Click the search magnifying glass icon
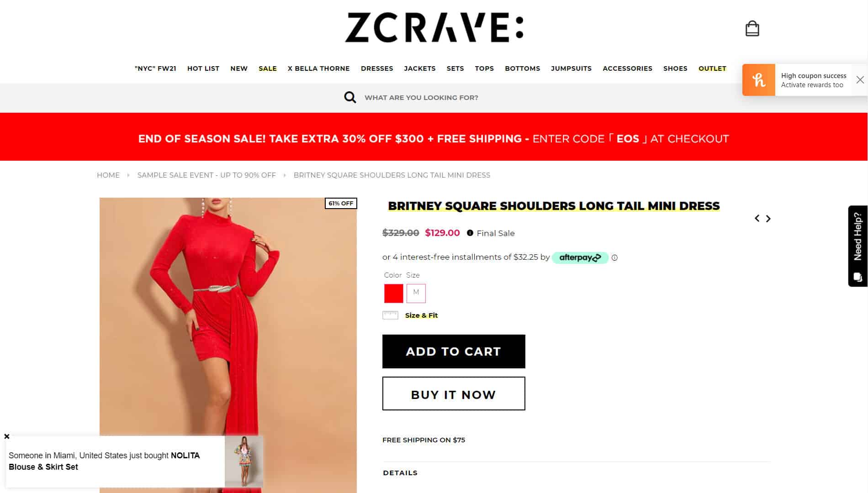Screen dimensions: 868x493 (x=350, y=97)
